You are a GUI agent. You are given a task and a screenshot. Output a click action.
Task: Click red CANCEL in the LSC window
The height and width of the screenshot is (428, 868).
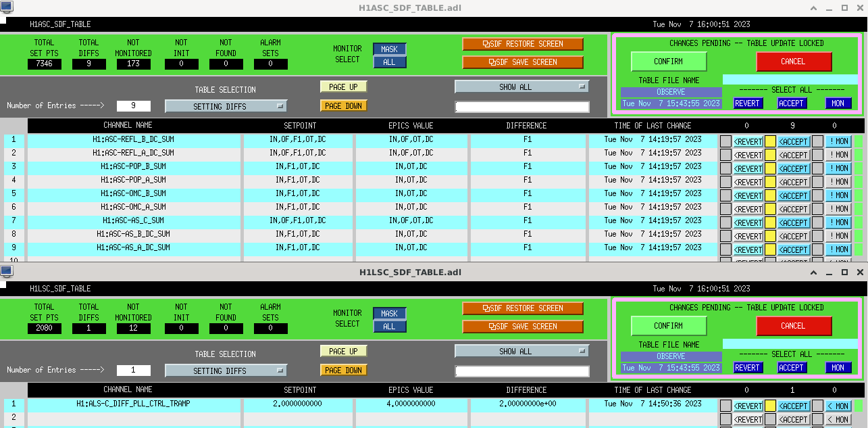(x=794, y=326)
